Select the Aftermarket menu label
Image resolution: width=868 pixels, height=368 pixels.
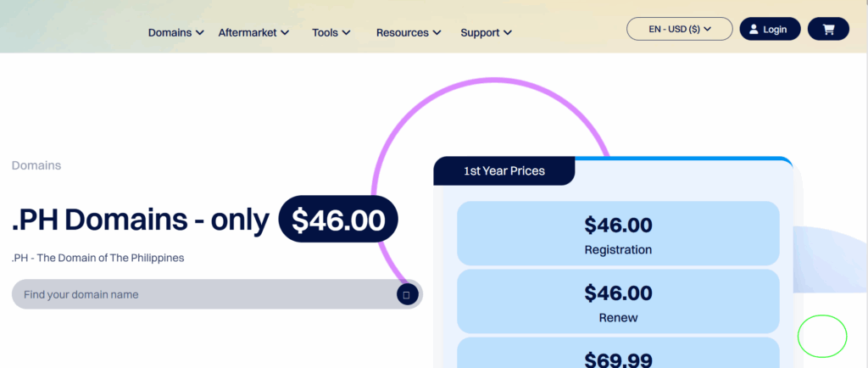[x=248, y=33]
